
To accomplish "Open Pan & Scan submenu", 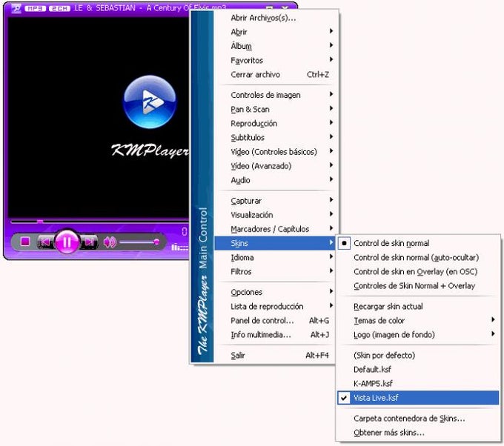I will [x=276, y=109].
